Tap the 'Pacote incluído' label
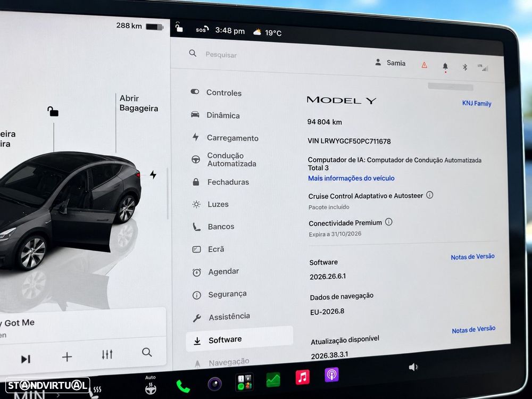This screenshot has height=399, width=532. [329, 207]
